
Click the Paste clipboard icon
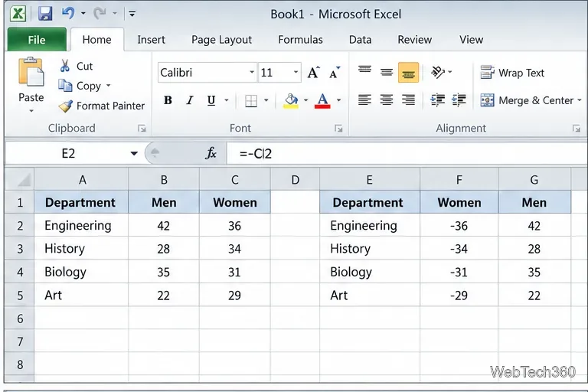tap(31, 71)
